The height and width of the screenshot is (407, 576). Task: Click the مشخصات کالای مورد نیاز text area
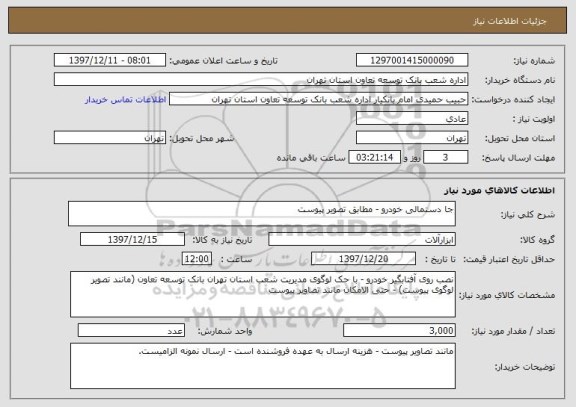(263, 294)
